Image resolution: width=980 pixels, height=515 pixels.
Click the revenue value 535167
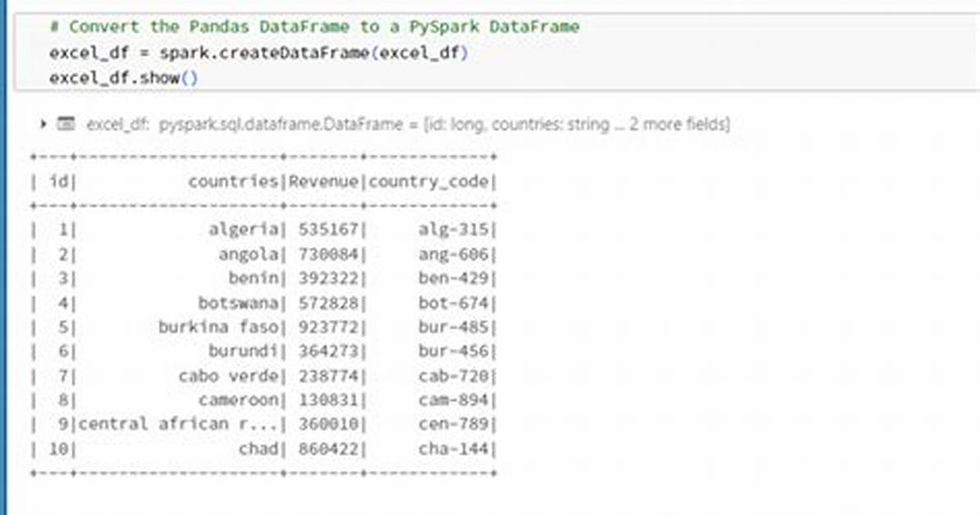click(x=329, y=230)
